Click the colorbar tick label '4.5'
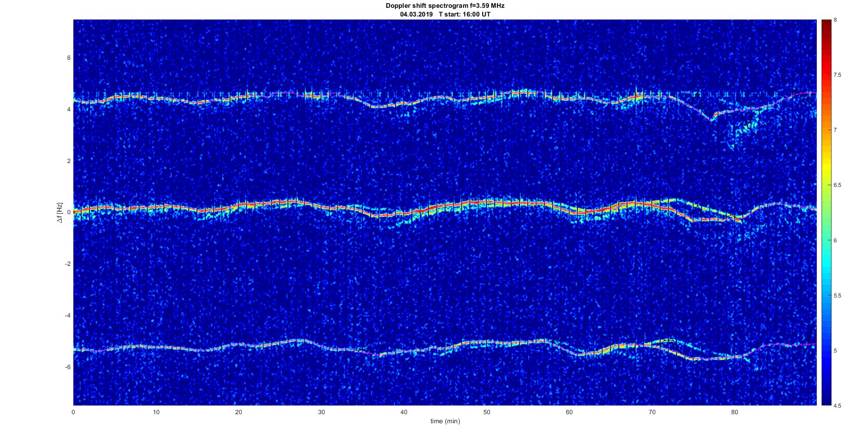The image size is (868, 435). (x=837, y=406)
